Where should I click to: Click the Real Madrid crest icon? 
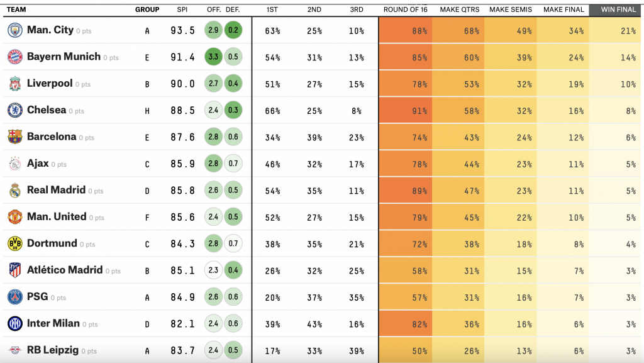tap(14, 190)
